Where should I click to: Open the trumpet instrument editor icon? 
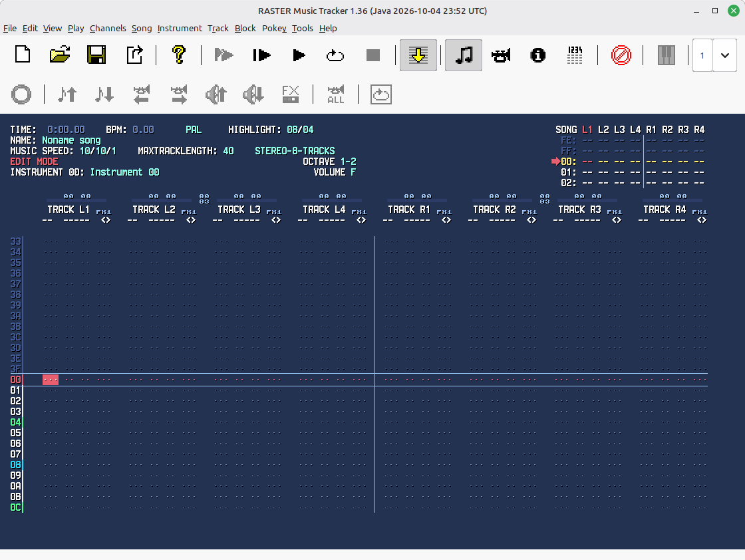(x=501, y=55)
